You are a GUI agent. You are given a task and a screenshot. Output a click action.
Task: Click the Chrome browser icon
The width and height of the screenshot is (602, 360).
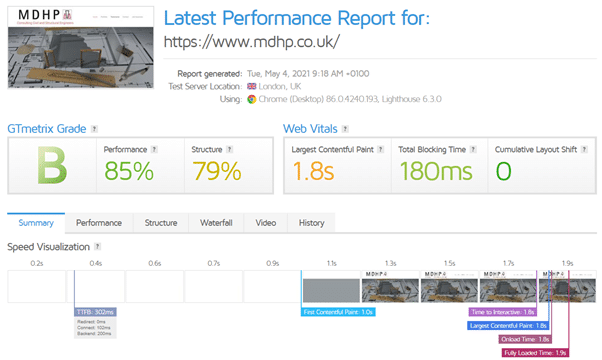click(251, 99)
